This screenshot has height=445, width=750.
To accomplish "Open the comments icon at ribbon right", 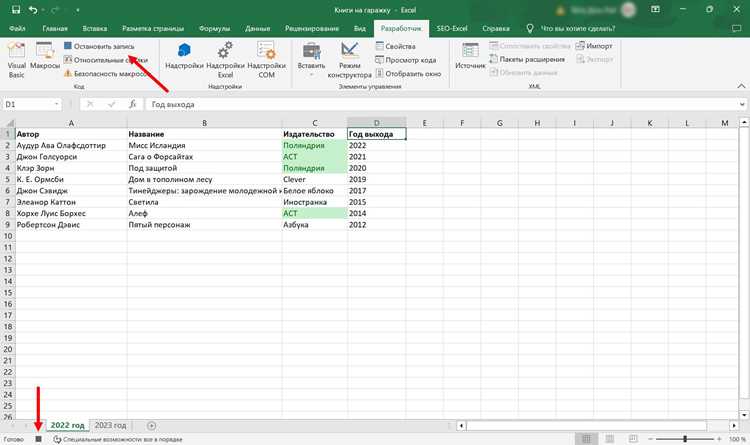I will click(x=737, y=28).
